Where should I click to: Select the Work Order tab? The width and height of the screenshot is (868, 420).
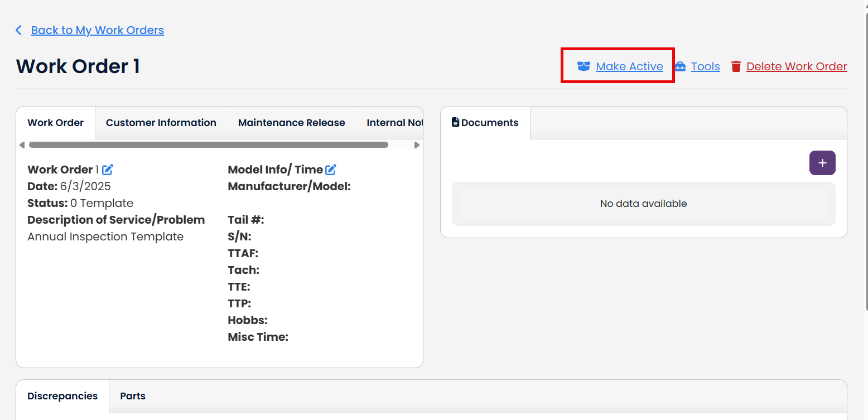56,123
